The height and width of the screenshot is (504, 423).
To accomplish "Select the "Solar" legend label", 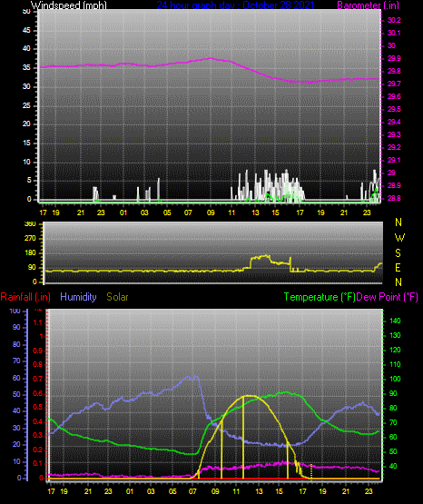I will click(118, 297).
